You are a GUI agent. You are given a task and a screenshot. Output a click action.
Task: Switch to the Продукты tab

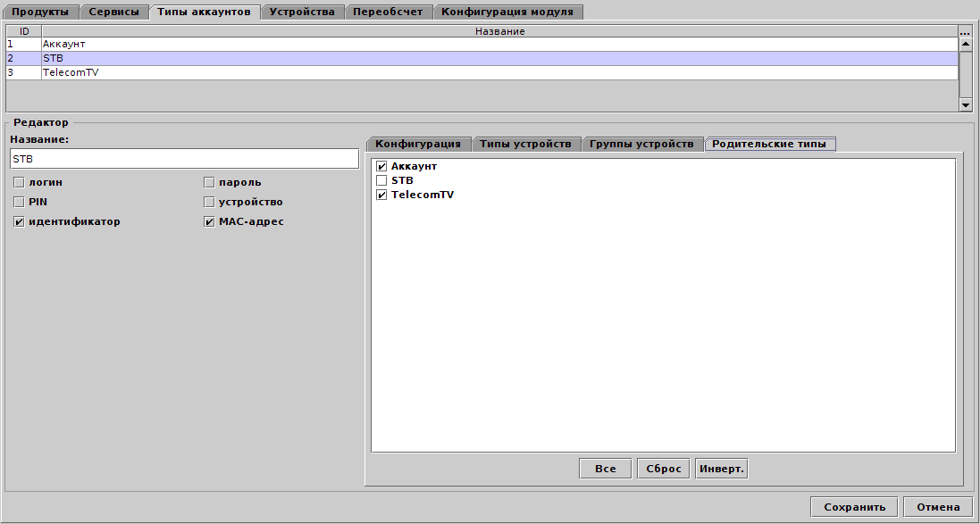40,12
